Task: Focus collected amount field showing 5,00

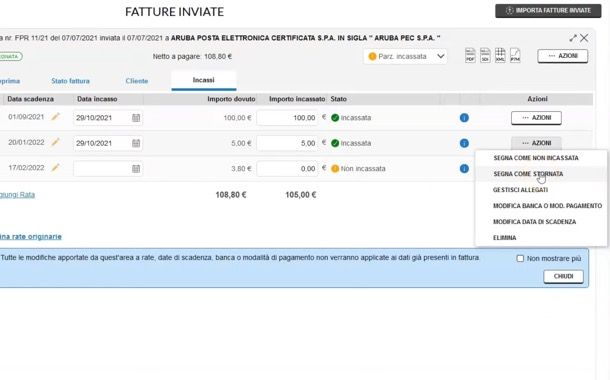Action: [x=287, y=143]
